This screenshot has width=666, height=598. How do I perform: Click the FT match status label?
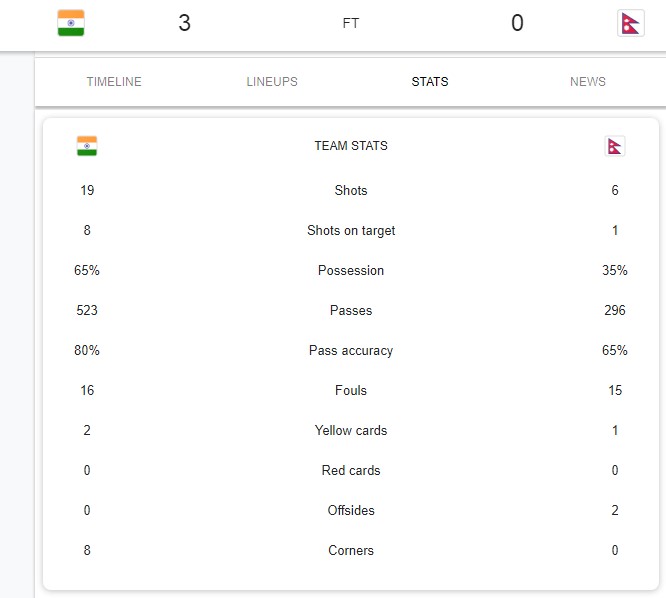(351, 23)
